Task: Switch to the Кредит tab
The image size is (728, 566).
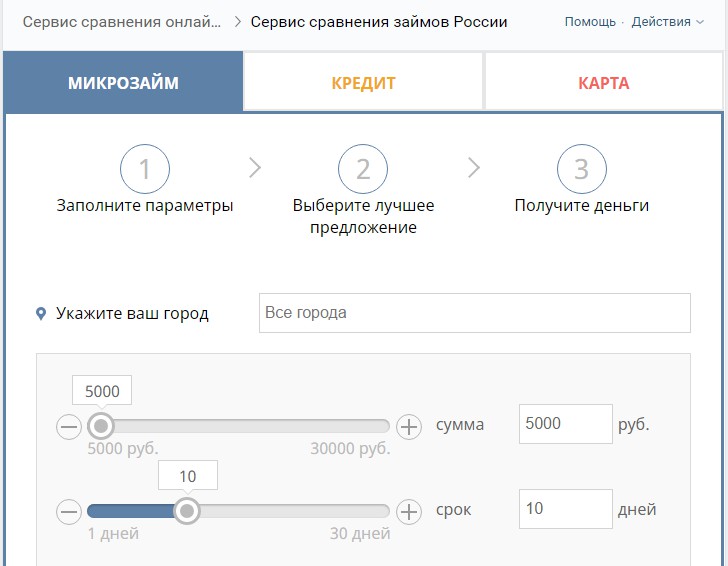Action: point(364,83)
